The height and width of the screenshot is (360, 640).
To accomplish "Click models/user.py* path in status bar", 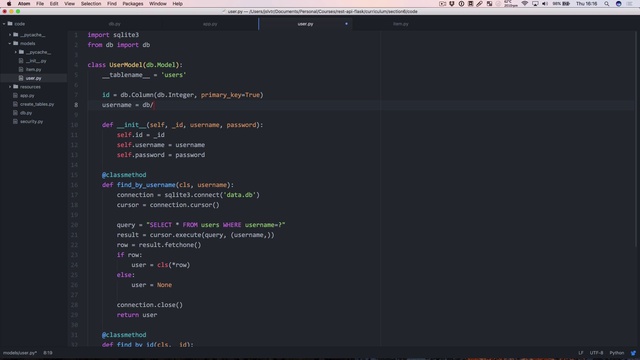I will pyautogui.click(x=20, y=353).
